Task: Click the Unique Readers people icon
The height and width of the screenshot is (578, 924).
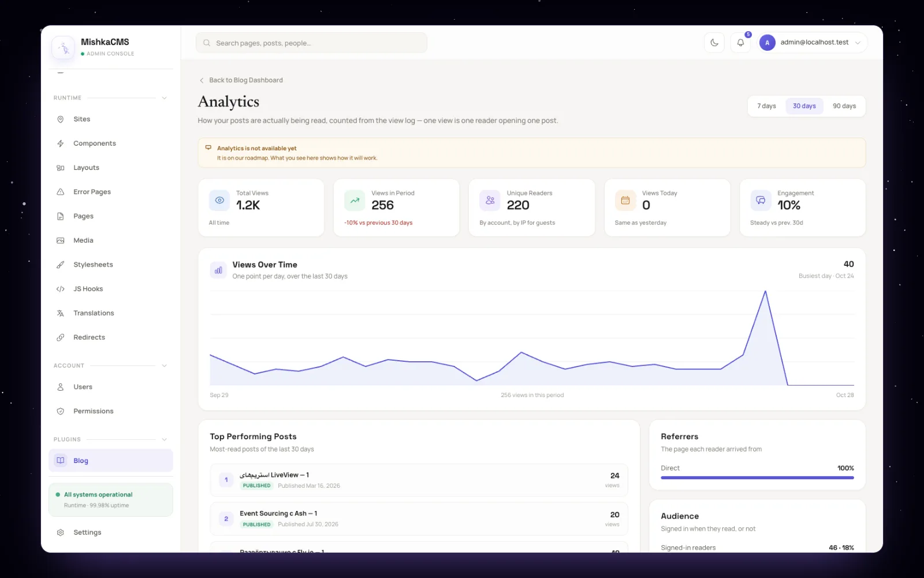Action: click(x=490, y=201)
